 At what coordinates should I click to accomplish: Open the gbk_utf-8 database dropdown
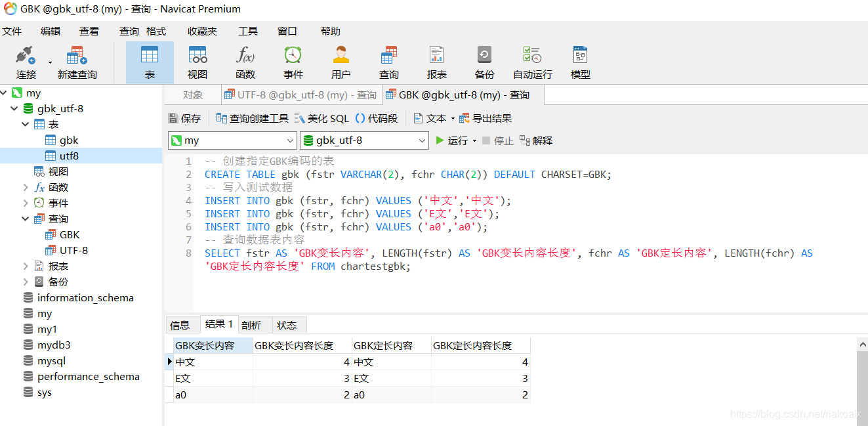(x=423, y=140)
